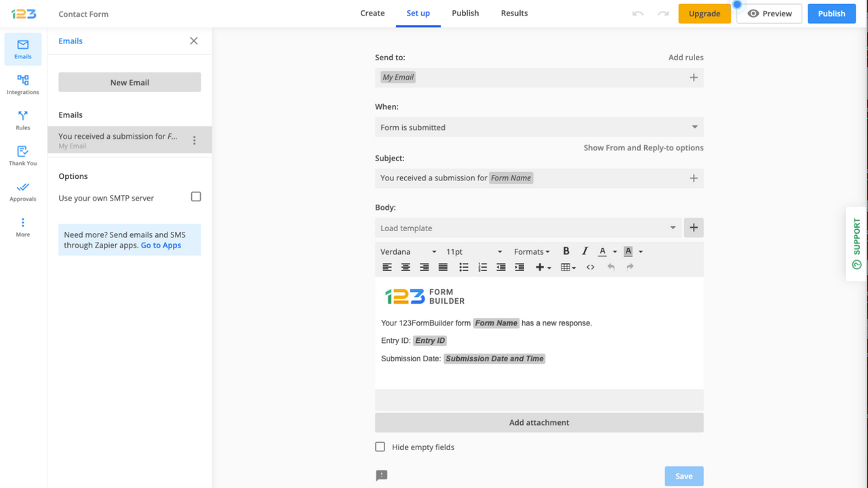
Task: Click Show From and Reply-to options
Action: (644, 148)
